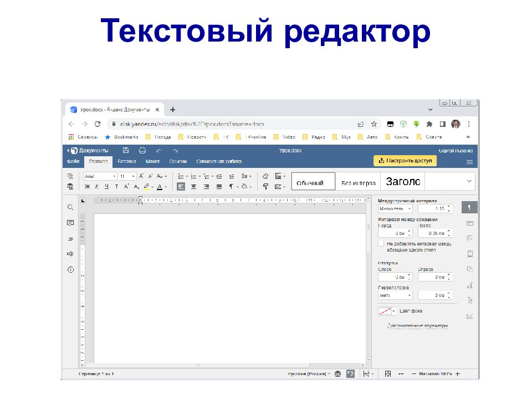
Task: Justify text alignment
Action: coord(219,187)
